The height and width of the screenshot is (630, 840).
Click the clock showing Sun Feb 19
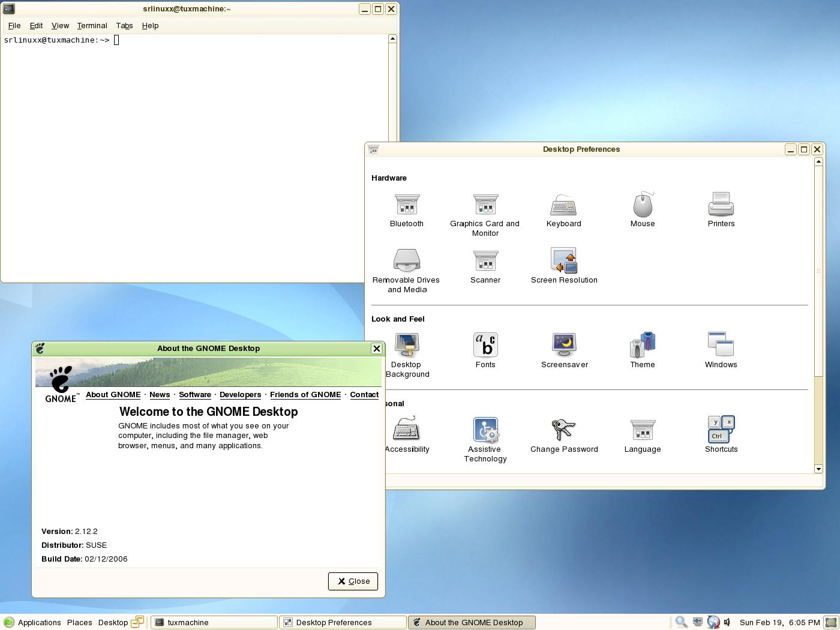click(x=779, y=622)
